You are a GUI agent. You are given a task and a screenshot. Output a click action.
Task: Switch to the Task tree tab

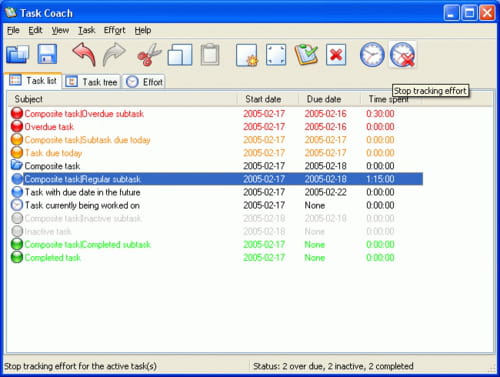(91, 82)
